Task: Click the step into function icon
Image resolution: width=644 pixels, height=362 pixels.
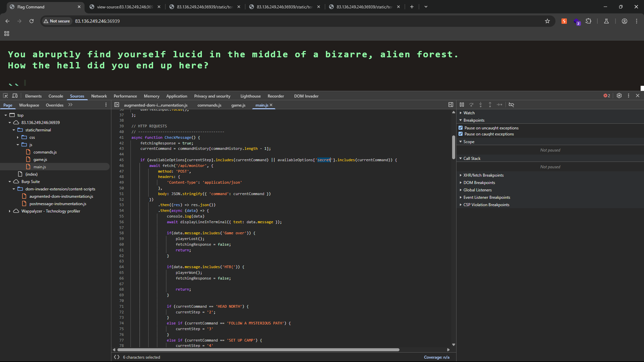Action: coord(481,105)
